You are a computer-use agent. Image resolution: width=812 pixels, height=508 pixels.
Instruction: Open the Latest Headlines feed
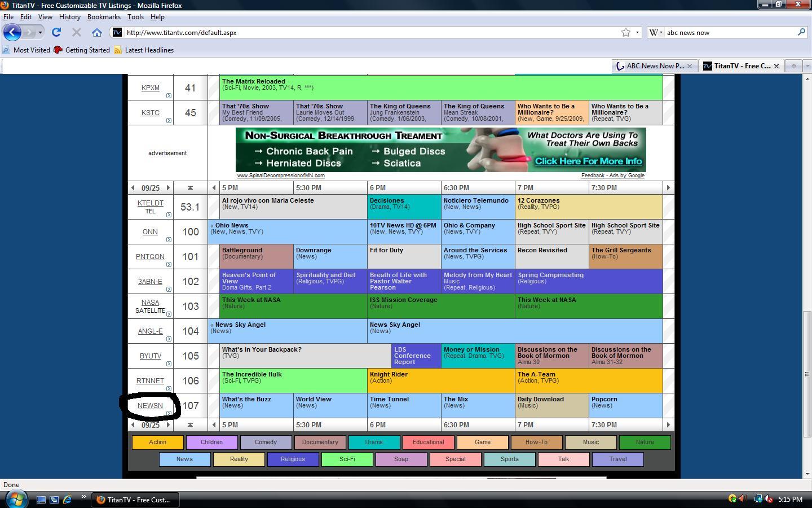click(143, 50)
